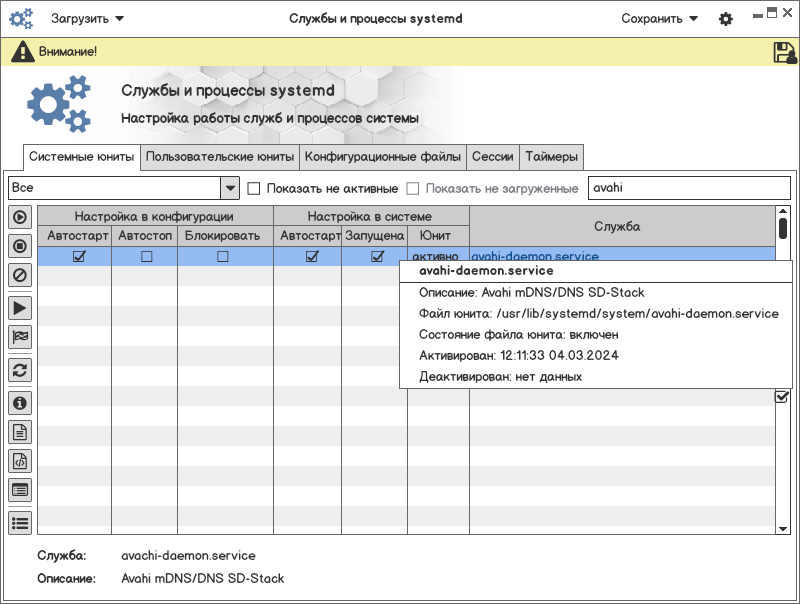Open the Загрузить dropdown menu
Image resolution: width=800 pixels, height=604 pixels.
click(88, 18)
